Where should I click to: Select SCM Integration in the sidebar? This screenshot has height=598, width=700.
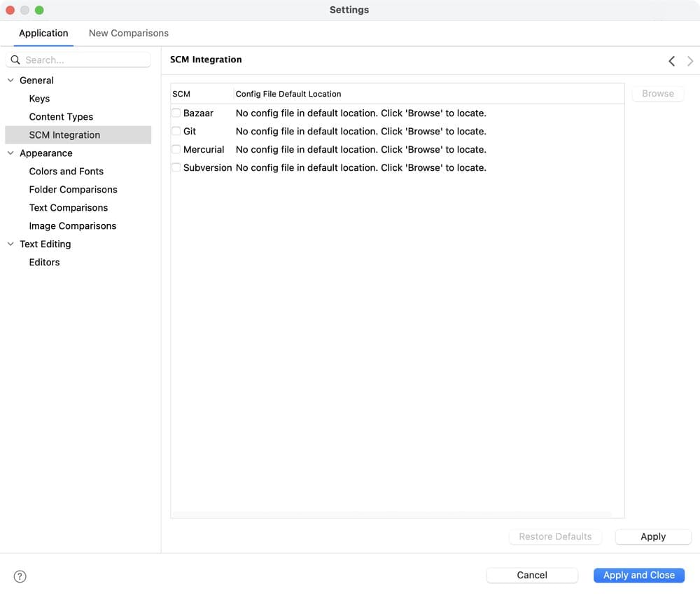tap(78, 135)
